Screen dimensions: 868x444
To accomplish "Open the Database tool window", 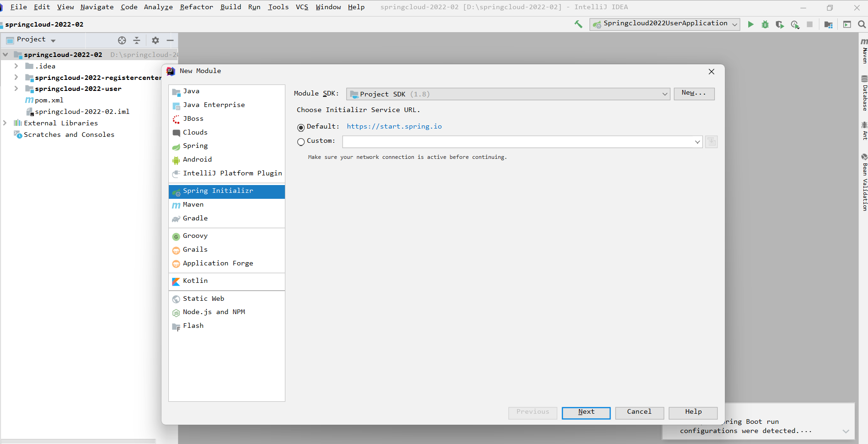I will (864, 93).
